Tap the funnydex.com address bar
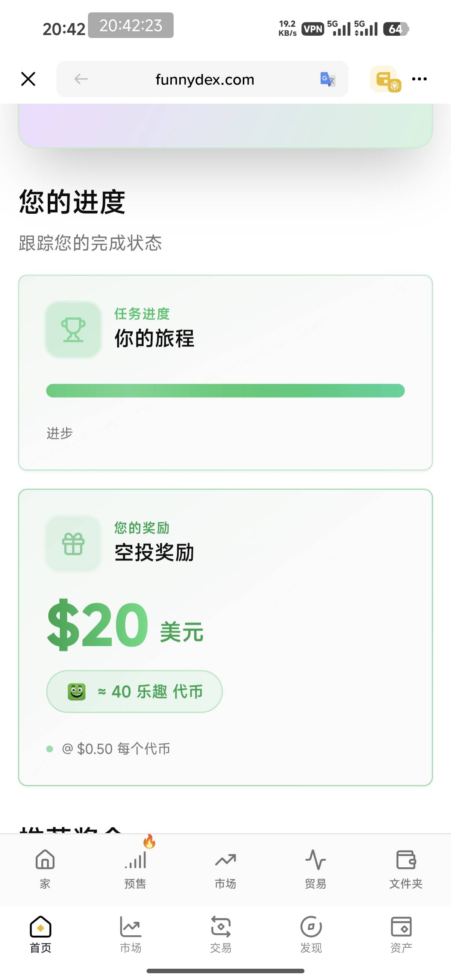The width and height of the screenshot is (451, 980). (x=205, y=79)
